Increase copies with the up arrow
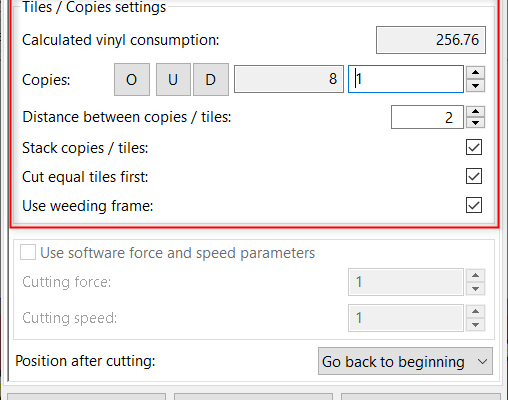This screenshot has height=400, width=508. (x=476, y=72)
